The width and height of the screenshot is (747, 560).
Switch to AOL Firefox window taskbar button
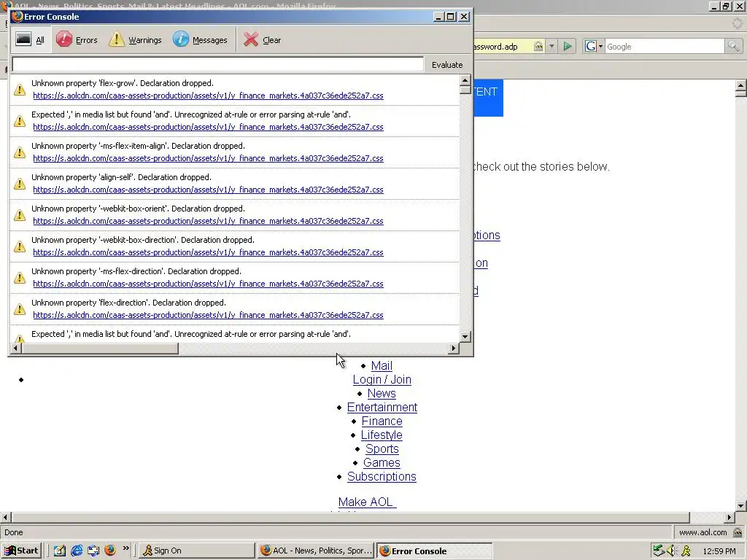317,551
